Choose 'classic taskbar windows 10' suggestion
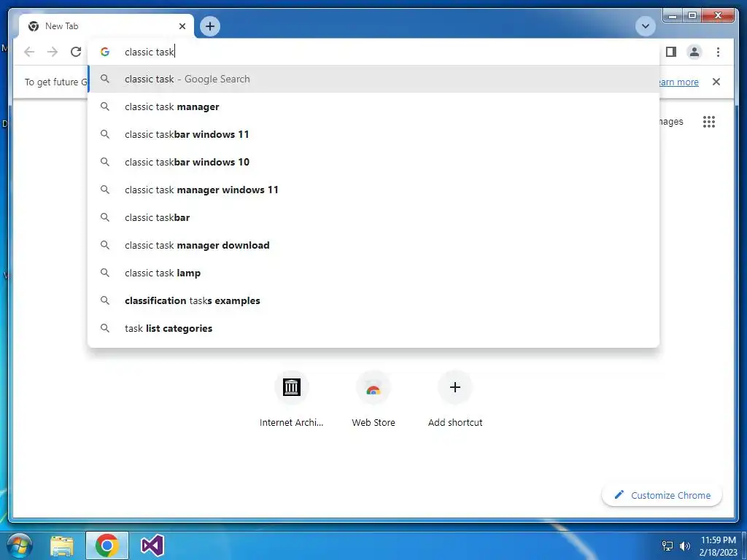The width and height of the screenshot is (747, 560). click(x=374, y=162)
